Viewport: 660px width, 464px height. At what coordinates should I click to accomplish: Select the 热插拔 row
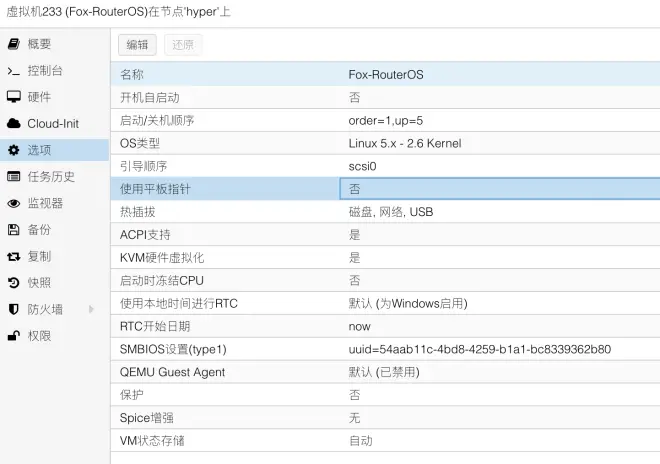point(385,212)
